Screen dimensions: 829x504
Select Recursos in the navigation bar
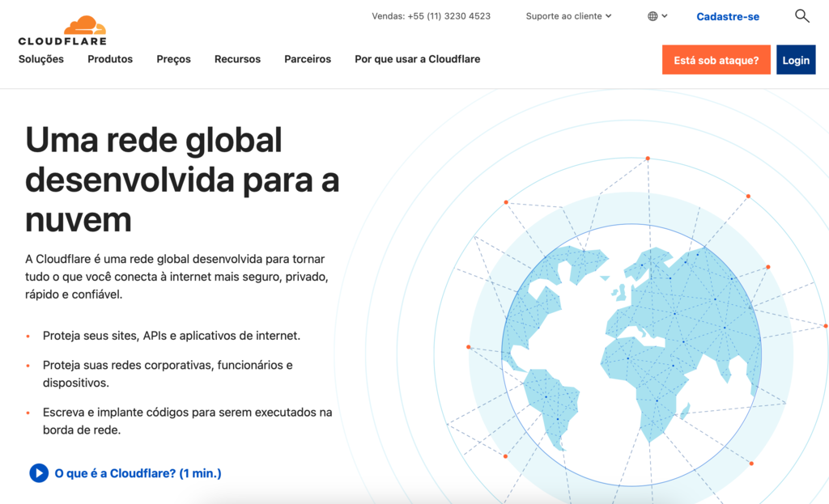click(x=237, y=59)
